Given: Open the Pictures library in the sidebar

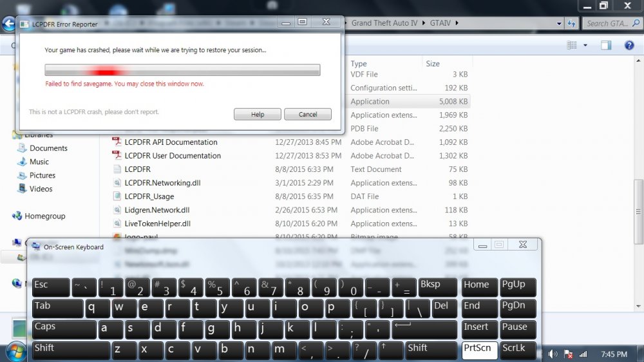Looking at the screenshot, I should pos(43,175).
